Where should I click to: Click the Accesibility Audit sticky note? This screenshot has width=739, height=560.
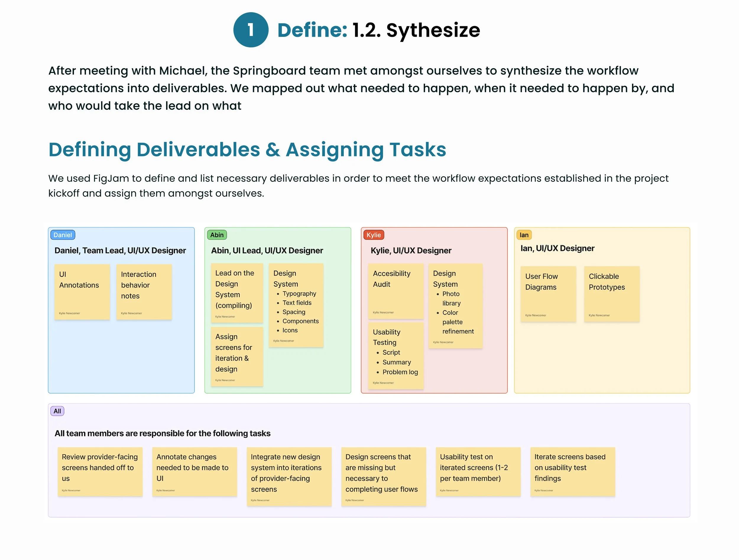click(x=396, y=291)
